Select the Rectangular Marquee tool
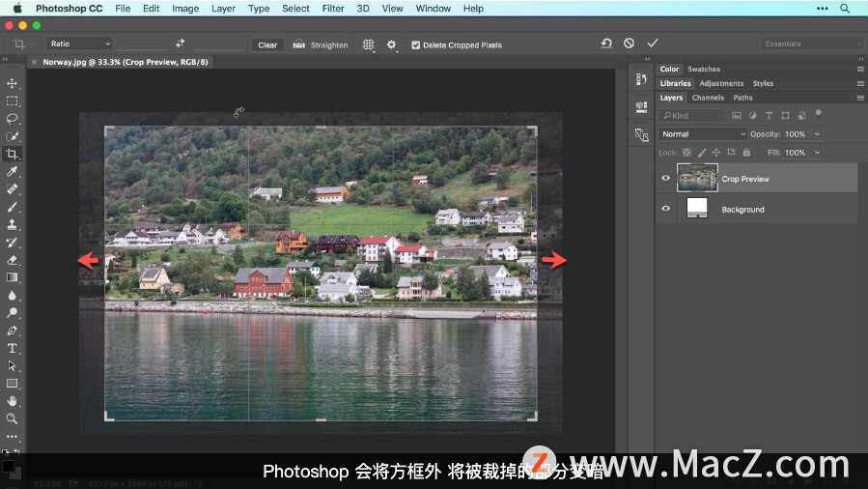Screen dimensions: 868x489 (x=12, y=101)
